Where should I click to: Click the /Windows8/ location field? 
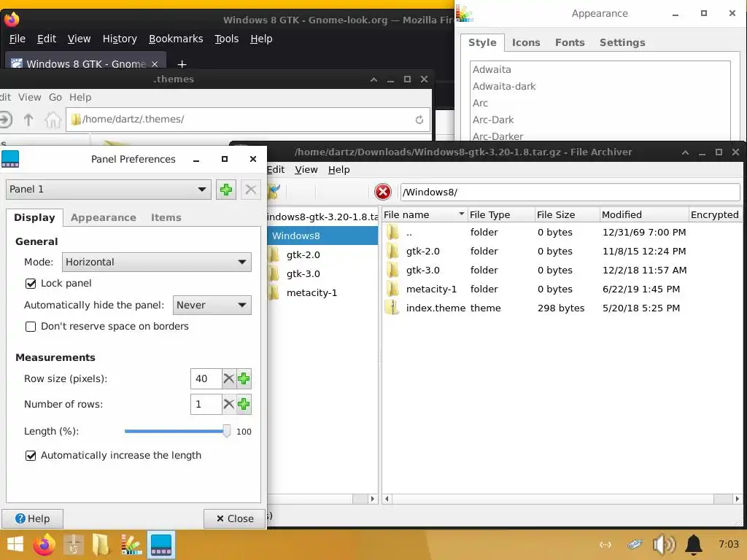[570, 192]
